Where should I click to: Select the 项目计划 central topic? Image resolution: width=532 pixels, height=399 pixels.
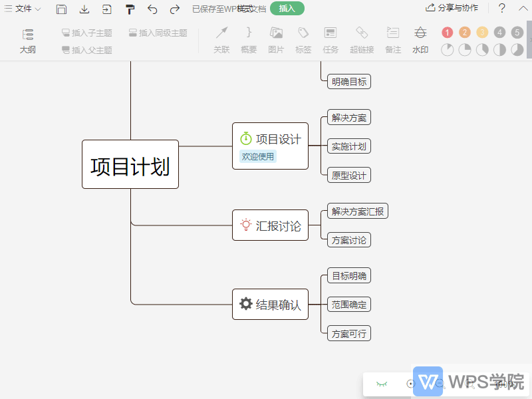[x=130, y=164]
